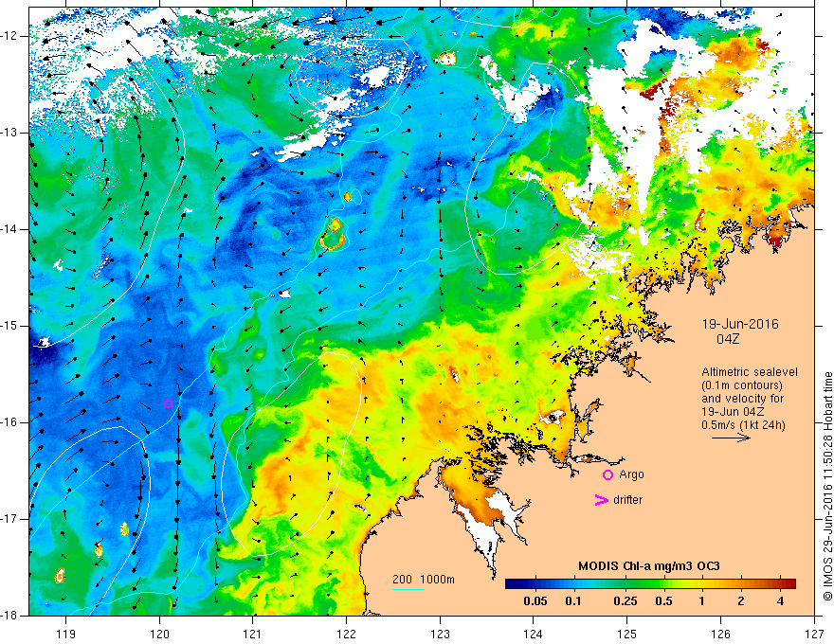The image size is (834, 644).
Task: Click the '-18' latitude axis label
Action: pos(9,616)
